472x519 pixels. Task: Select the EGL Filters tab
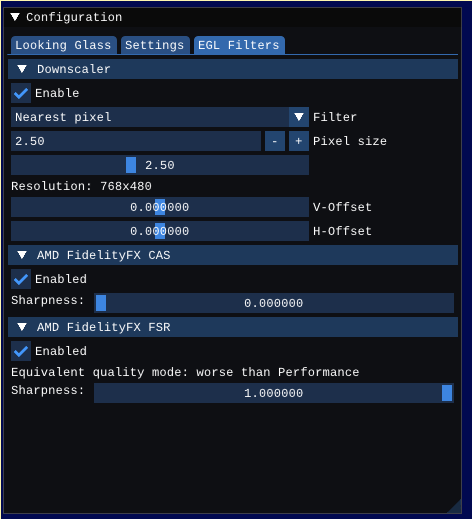click(x=239, y=45)
